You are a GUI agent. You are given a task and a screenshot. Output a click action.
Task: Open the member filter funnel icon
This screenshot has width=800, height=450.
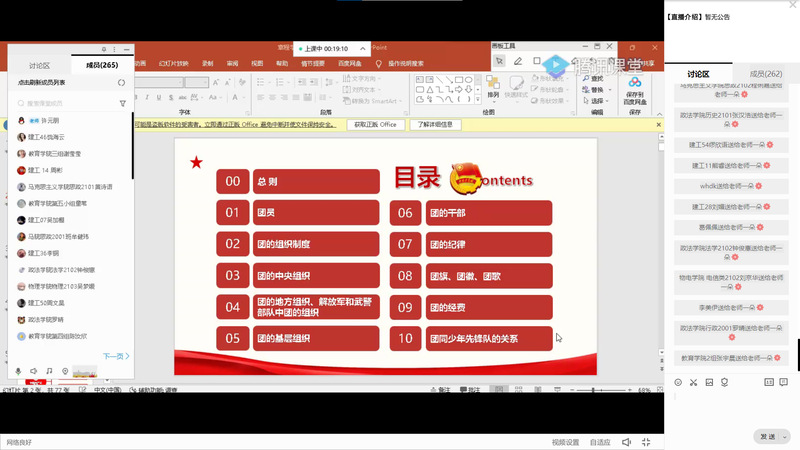tap(122, 103)
